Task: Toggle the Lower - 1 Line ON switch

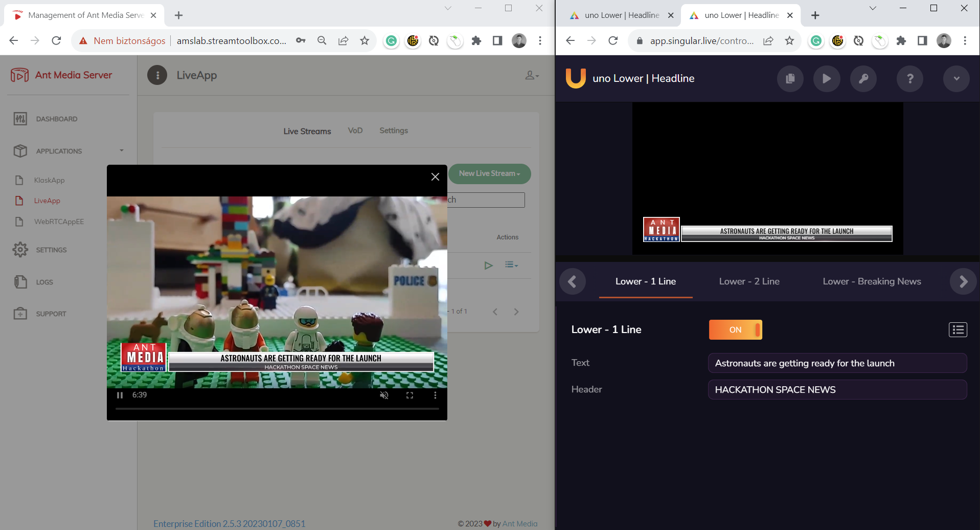Action: click(735, 330)
